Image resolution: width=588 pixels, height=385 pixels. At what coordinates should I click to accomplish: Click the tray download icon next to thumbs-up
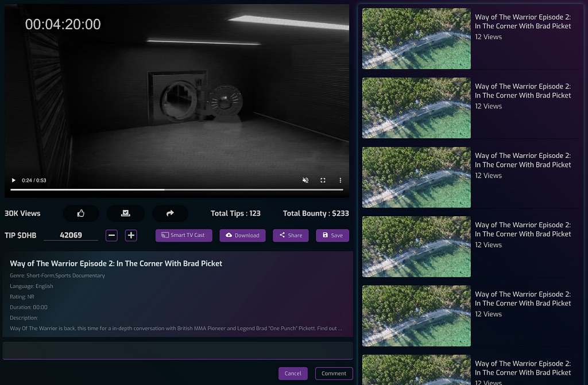[126, 213]
